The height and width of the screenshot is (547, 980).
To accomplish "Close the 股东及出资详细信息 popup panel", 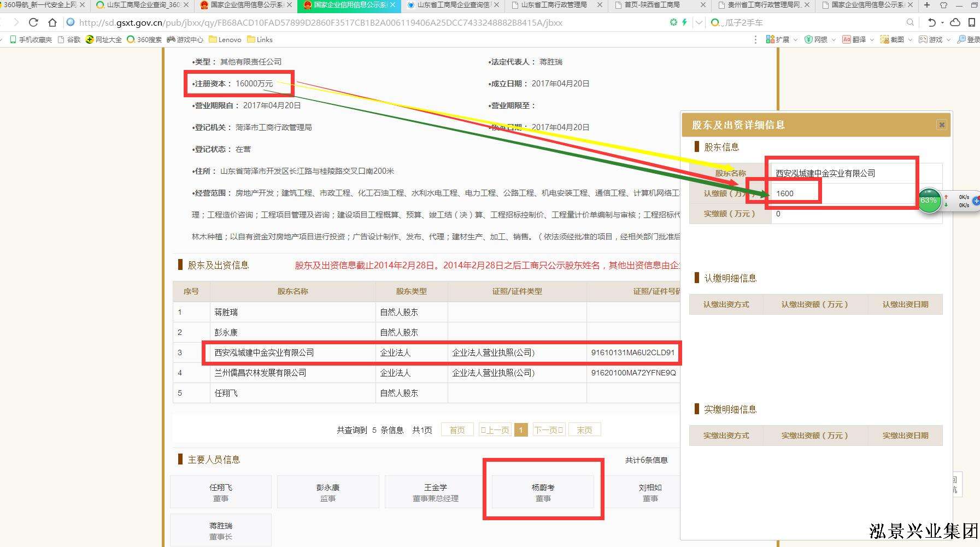I will point(941,125).
